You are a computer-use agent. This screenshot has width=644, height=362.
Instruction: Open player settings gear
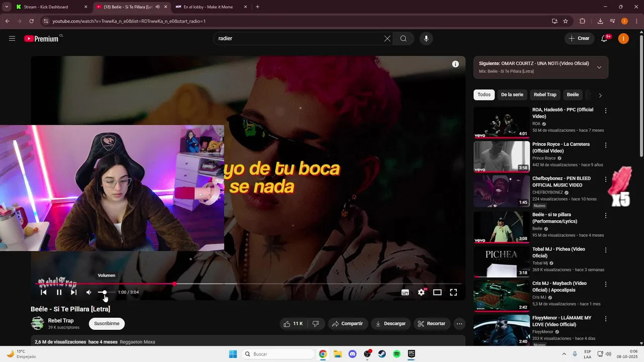point(422,292)
